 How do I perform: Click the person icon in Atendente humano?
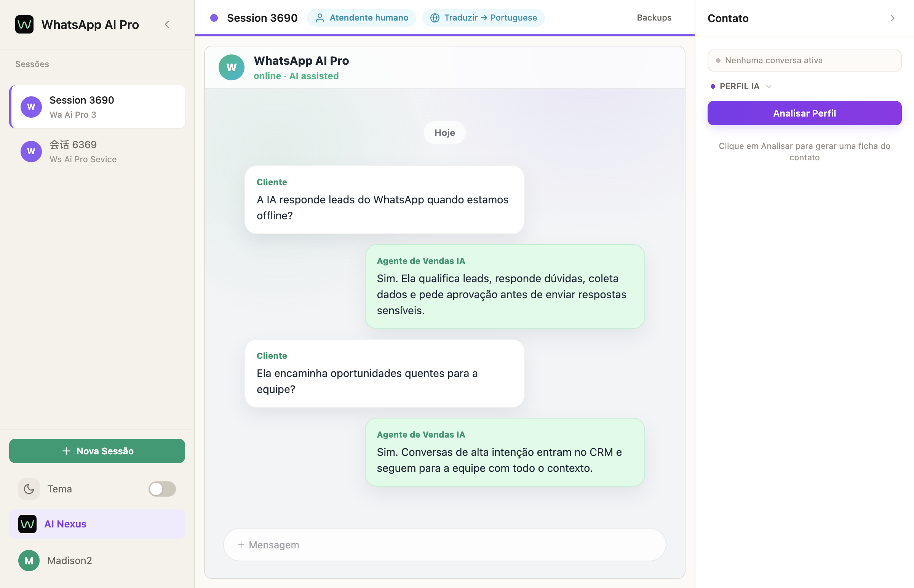pos(320,18)
